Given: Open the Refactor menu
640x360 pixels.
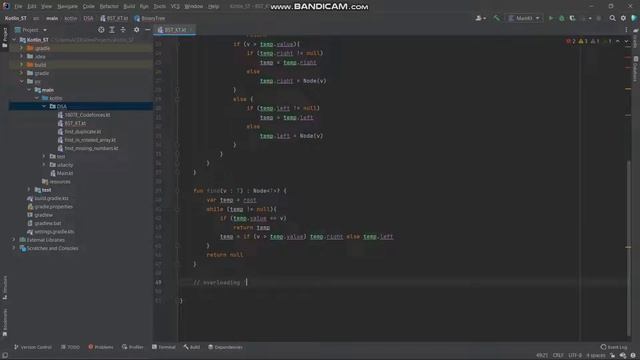Looking at the screenshot, I should 109,7.
